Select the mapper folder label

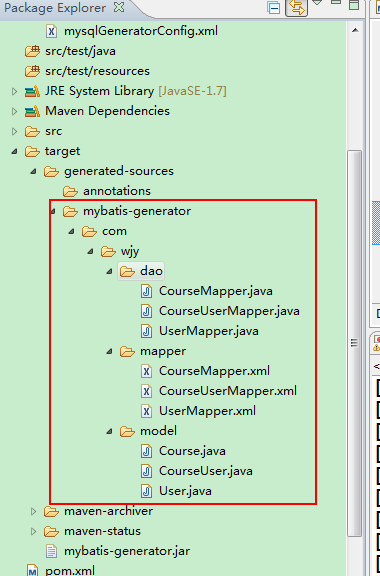(163, 352)
